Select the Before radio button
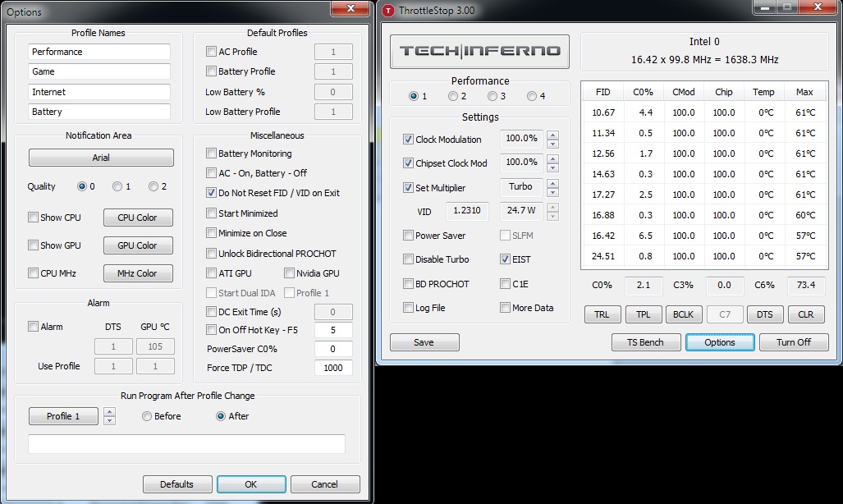 (147, 416)
